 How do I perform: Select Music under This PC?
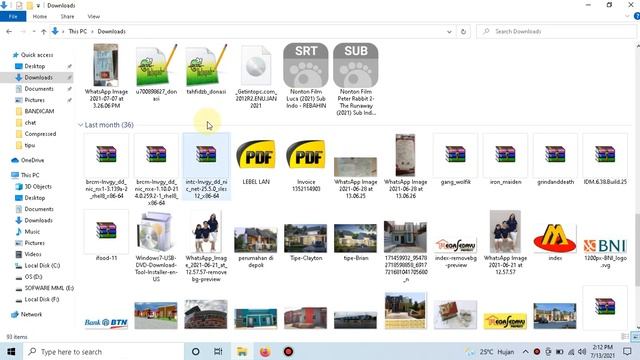[x=32, y=231]
